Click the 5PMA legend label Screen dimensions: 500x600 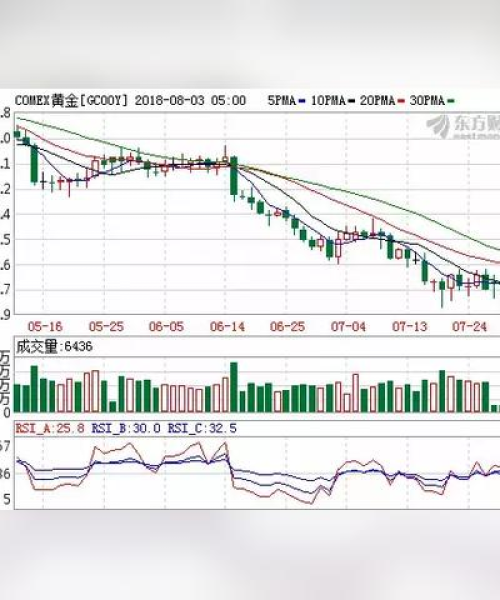(282, 101)
